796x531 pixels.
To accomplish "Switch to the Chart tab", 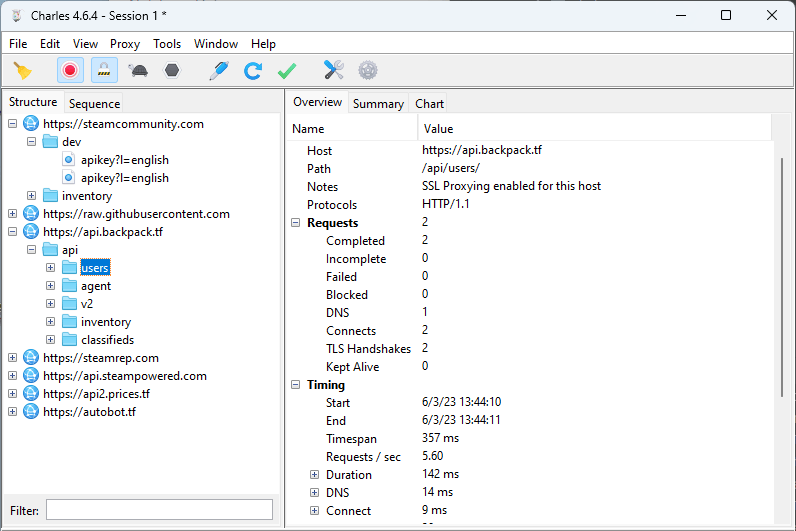I will point(429,103).
